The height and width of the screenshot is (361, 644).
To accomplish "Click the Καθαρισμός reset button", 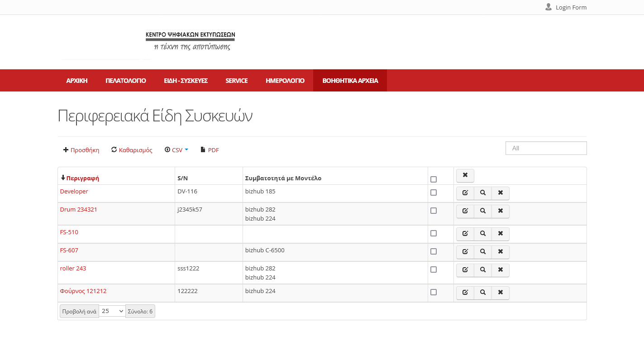I will pyautogui.click(x=132, y=150).
